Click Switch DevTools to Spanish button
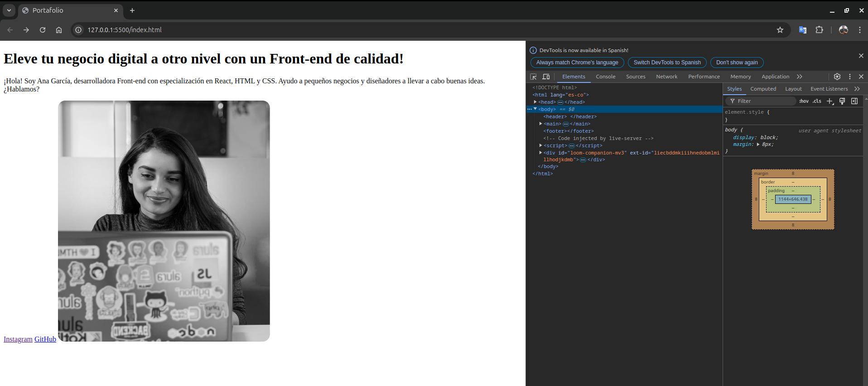 point(667,63)
